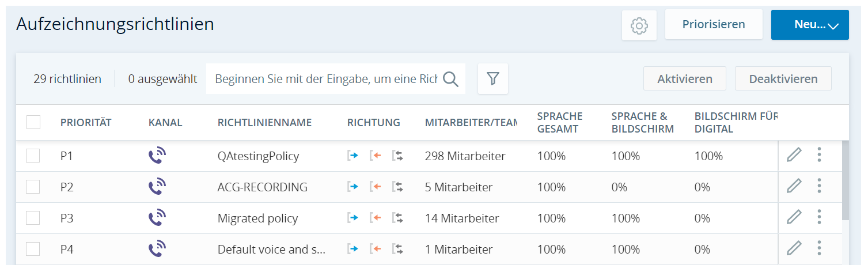Click inbound direction icon in P4 row
868x272 pixels.
pos(376,249)
